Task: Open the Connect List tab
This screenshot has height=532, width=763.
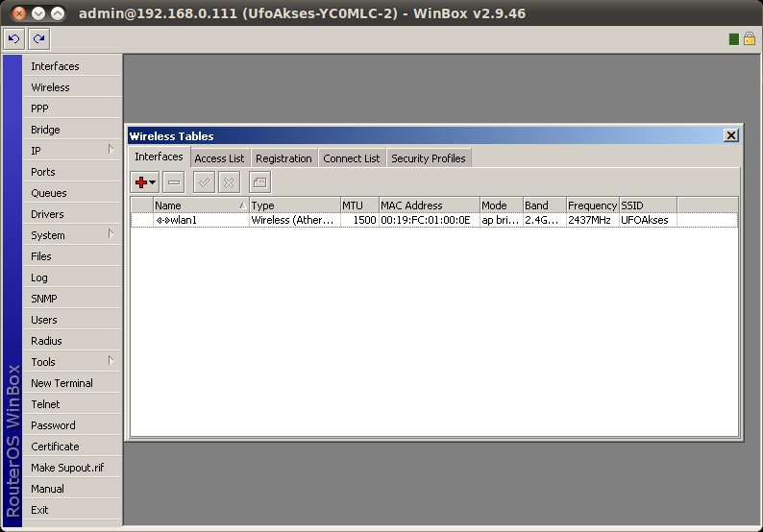Action: (352, 158)
